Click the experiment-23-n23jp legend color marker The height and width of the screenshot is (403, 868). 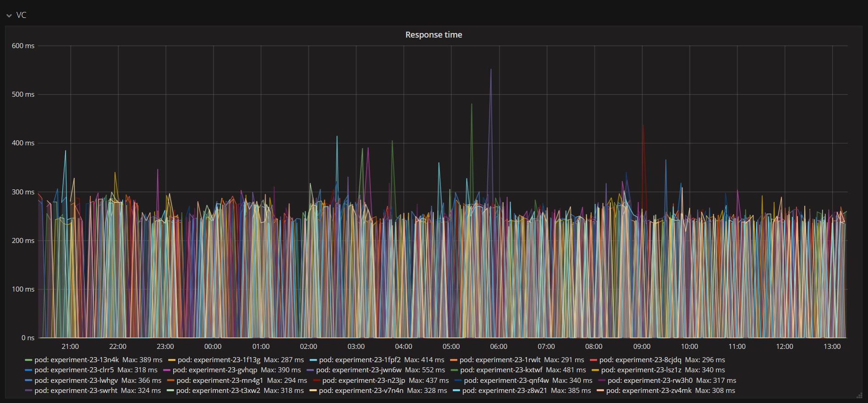tap(317, 381)
